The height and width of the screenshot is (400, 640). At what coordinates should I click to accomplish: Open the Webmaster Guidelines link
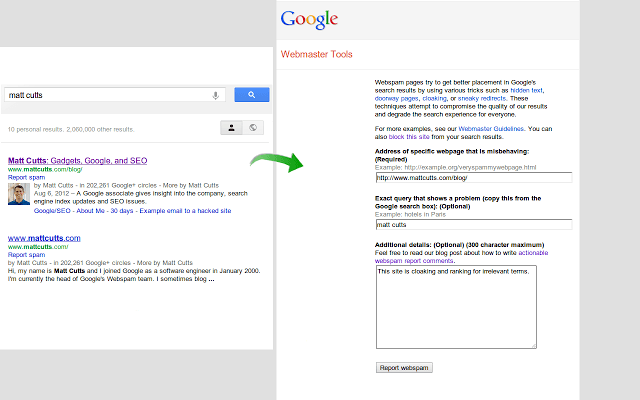[x=491, y=129]
